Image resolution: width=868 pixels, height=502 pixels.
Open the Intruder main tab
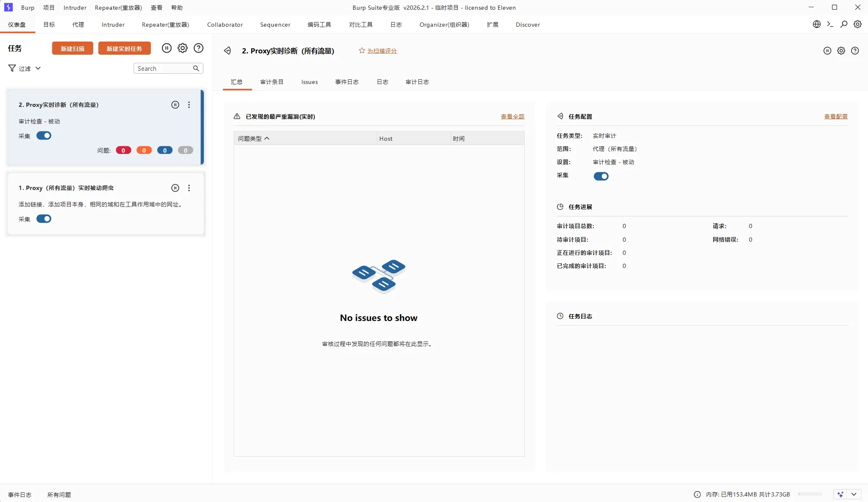(113, 25)
